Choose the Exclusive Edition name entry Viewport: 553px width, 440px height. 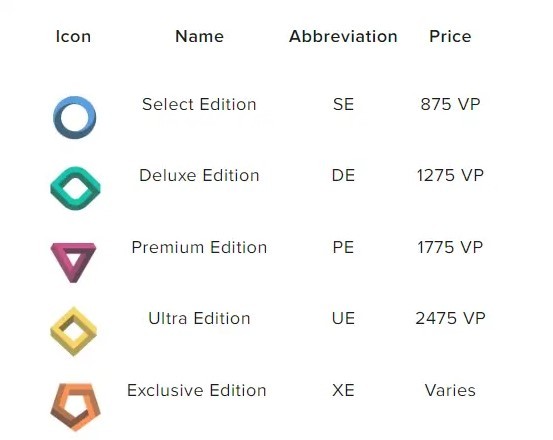coord(197,390)
